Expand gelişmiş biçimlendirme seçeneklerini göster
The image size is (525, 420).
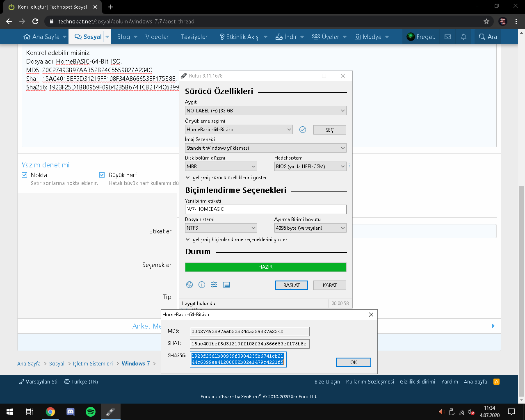(x=237, y=240)
